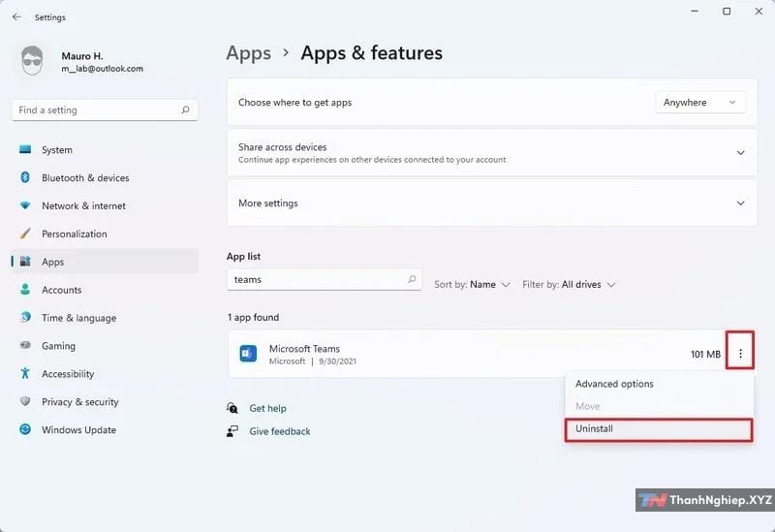Click the Choose where to get apps label

(x=295, y=103)
